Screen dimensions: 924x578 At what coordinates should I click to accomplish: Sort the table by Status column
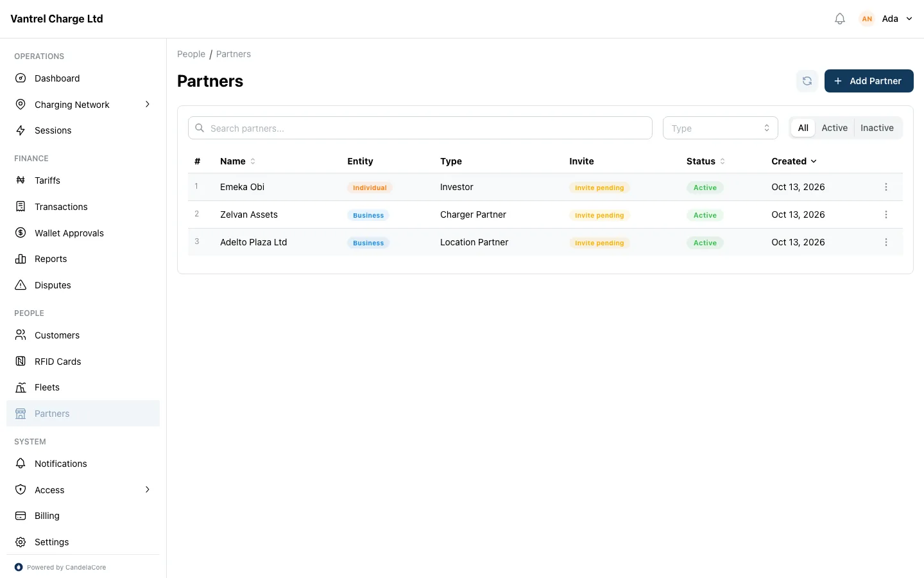(x=706, y=161)
